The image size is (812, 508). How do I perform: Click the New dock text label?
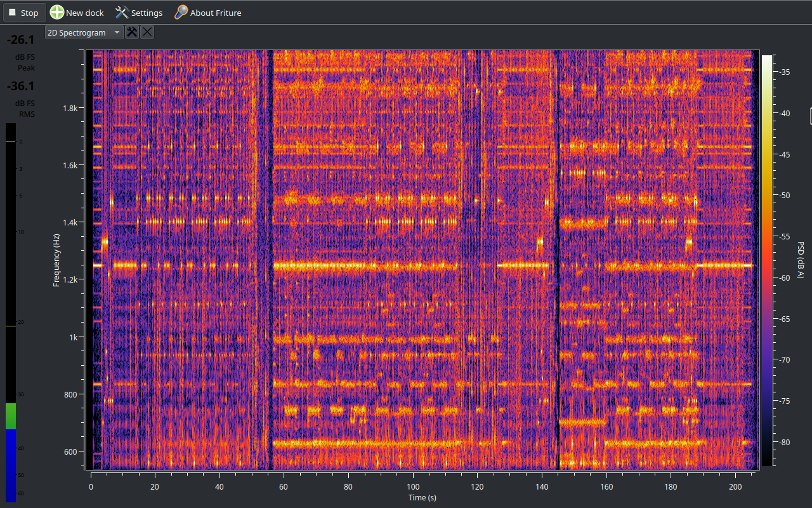tap(84, 13)
